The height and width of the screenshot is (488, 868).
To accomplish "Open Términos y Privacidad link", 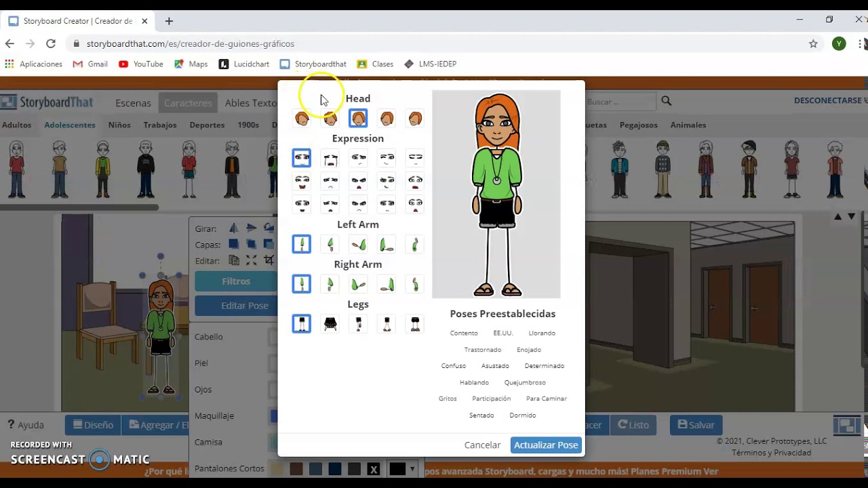I will 771,453.
